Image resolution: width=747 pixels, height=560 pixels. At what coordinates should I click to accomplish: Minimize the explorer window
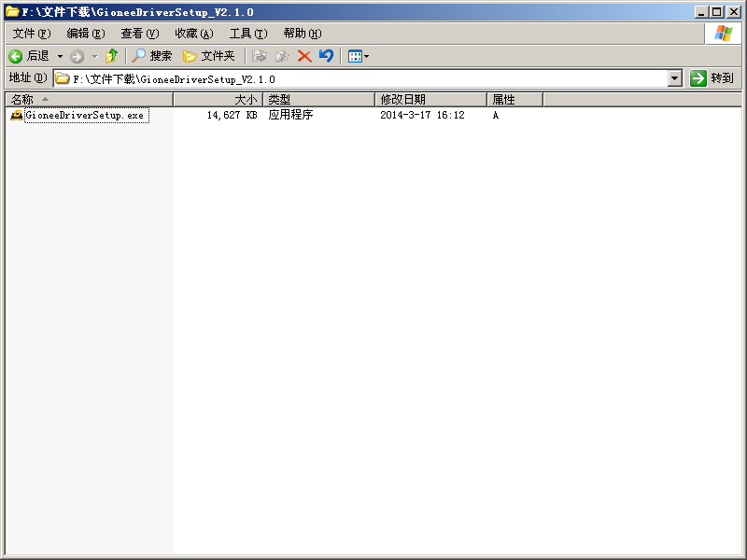701,12
